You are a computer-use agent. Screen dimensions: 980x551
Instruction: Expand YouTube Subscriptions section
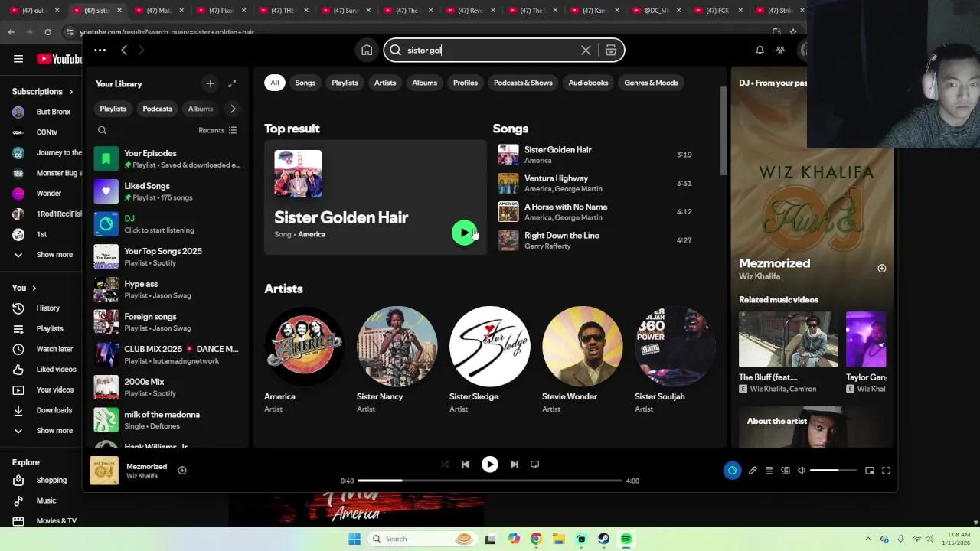[43, 91]
